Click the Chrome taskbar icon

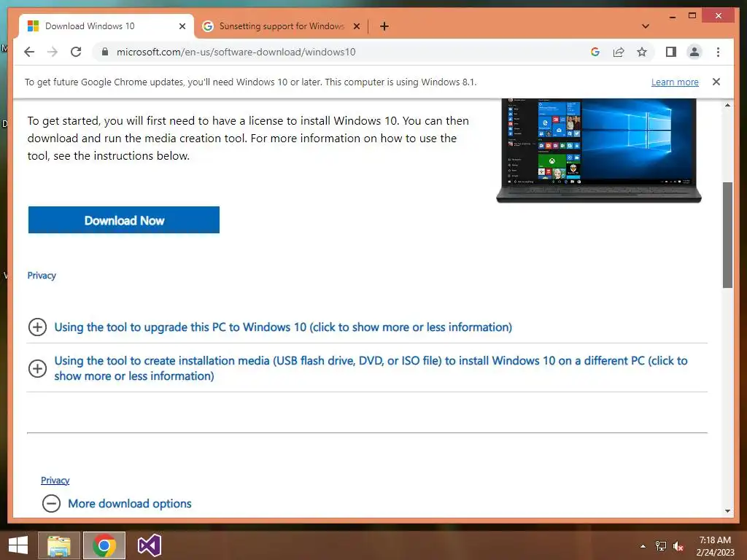104,545
